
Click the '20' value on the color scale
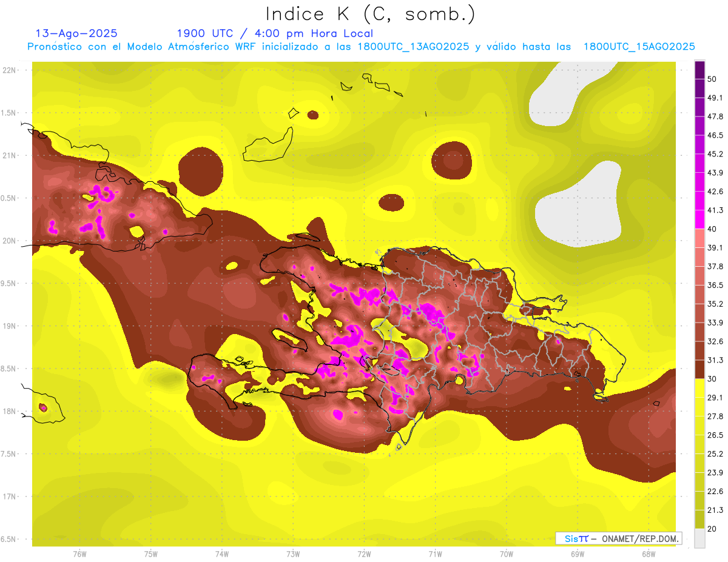pyautogui.click(x=712, y=529)
